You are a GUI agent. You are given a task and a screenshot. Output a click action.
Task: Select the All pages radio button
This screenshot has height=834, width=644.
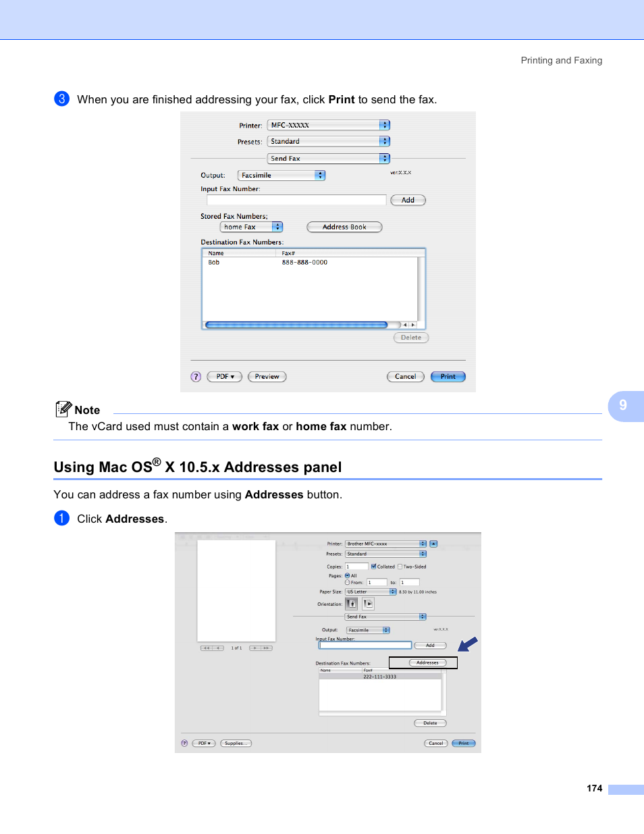347,576
